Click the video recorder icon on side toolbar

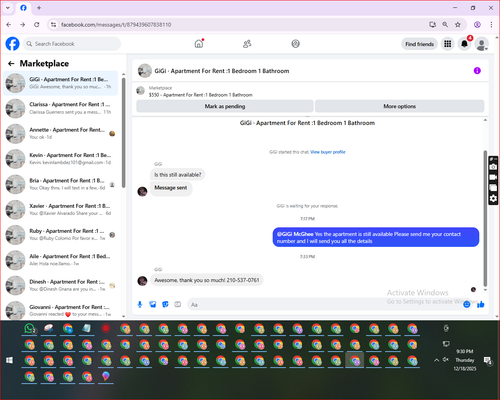pos(493,177)
